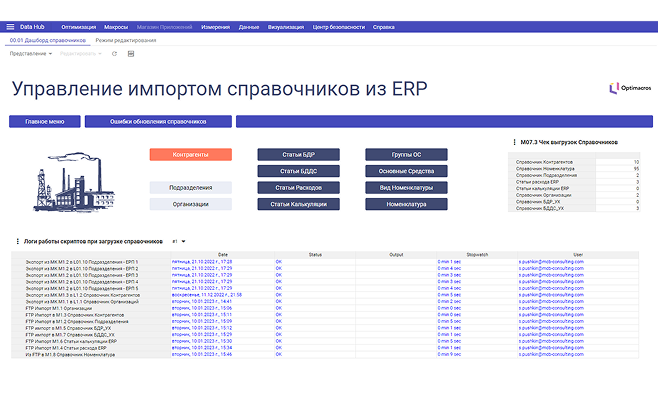
Task: Select row Статьи расхода ERP in check table
Action: [x=574, y=182]
